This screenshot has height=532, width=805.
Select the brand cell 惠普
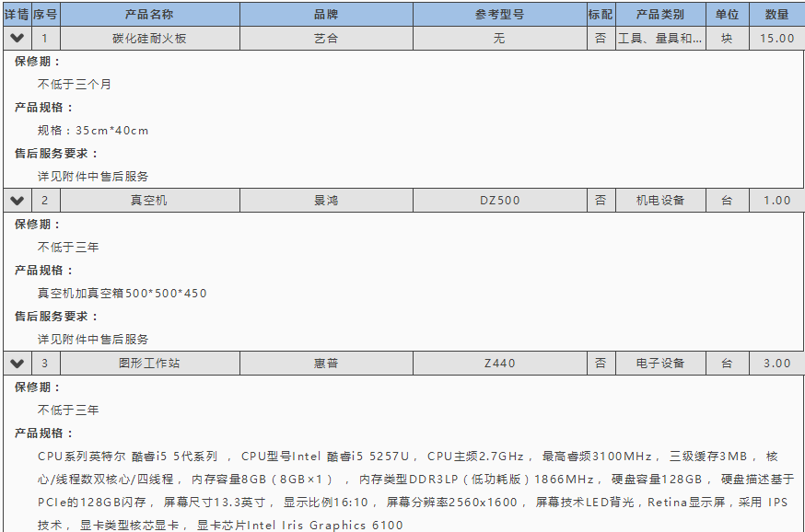point(326,364)
